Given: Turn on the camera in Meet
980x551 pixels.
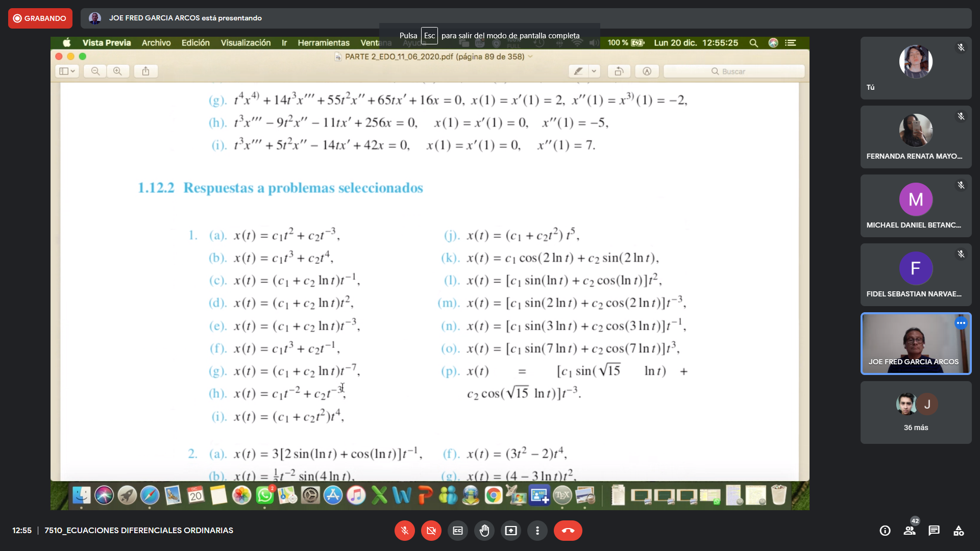Looking at the screenshot, I should click(x=431, y=531).
